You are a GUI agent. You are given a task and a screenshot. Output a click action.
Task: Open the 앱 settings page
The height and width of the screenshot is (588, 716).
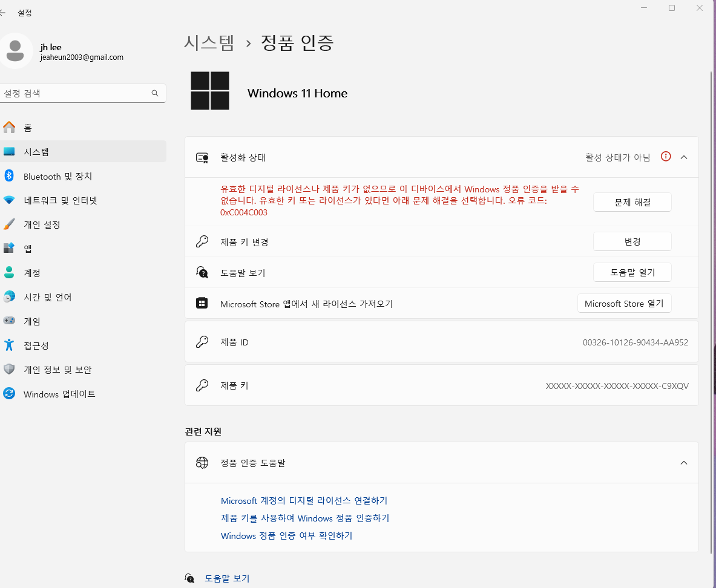pyautogui.click(x=83, y=249)
